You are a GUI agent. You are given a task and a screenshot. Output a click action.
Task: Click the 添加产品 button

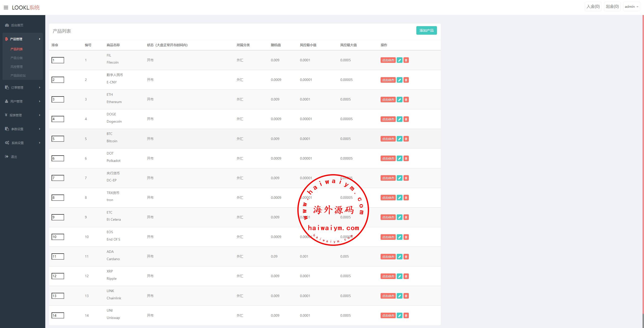click(x=426, y=30)
